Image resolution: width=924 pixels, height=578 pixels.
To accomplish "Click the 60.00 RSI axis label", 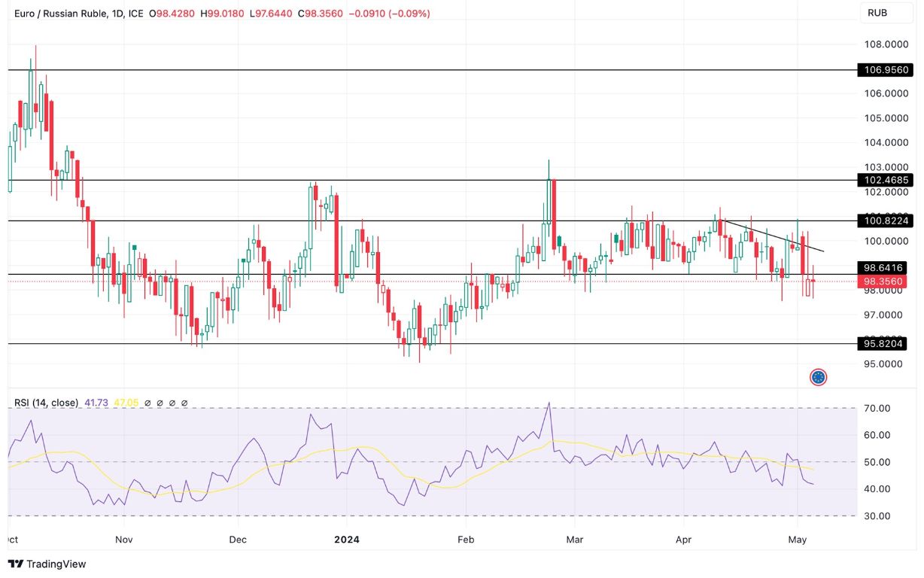I will tap(878, 435).
